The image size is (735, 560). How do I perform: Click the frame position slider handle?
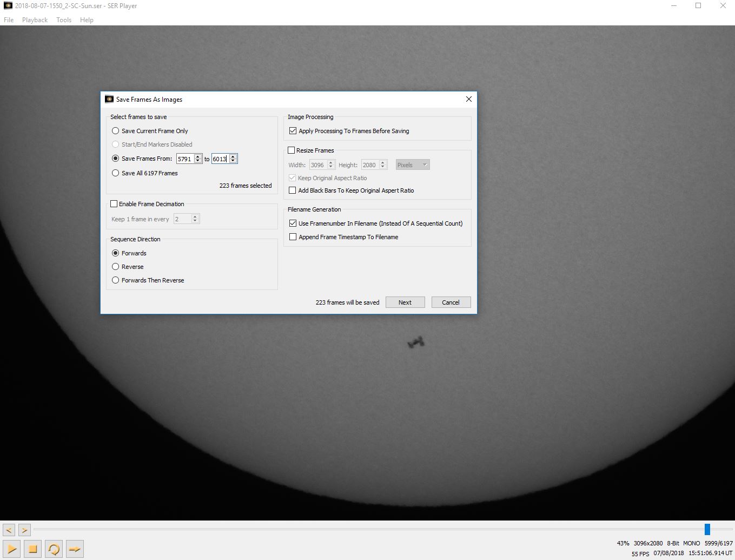pos(707,529)
